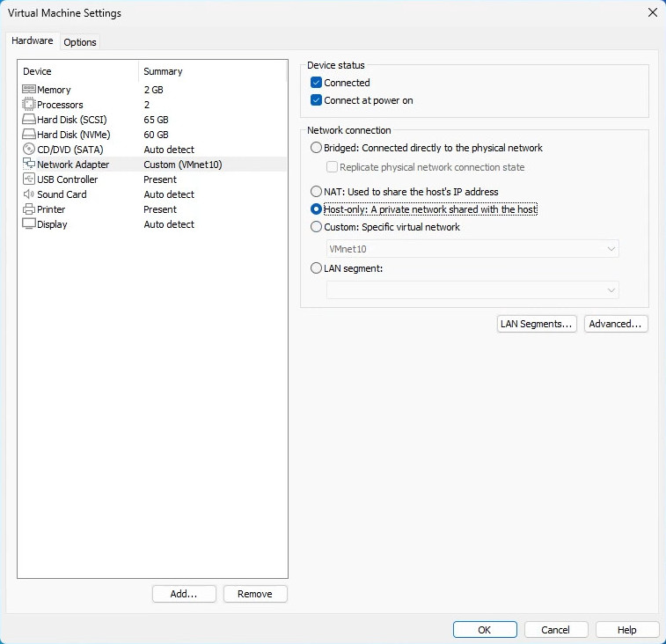
Task: Select the Bridged network radio button
Action: tap(317, 148)
